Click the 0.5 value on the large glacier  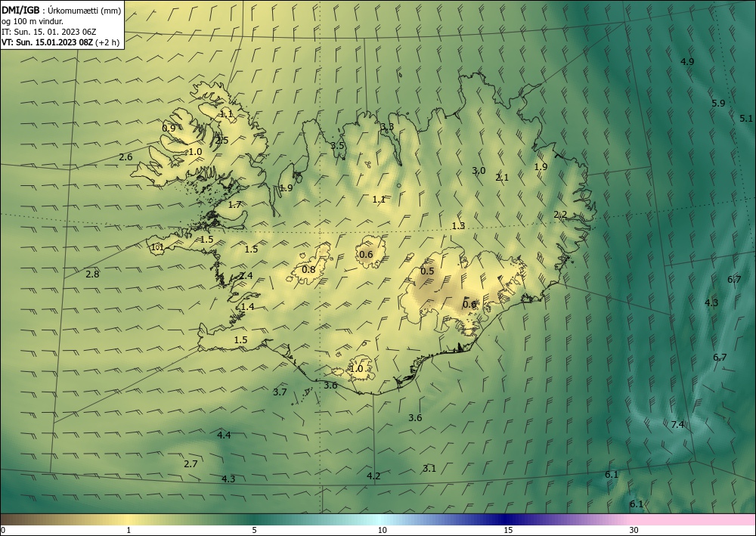click(x=427, y=271)
